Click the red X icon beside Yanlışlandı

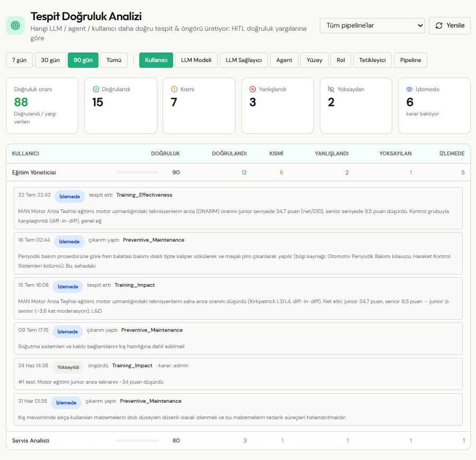(x=253, y=89)
